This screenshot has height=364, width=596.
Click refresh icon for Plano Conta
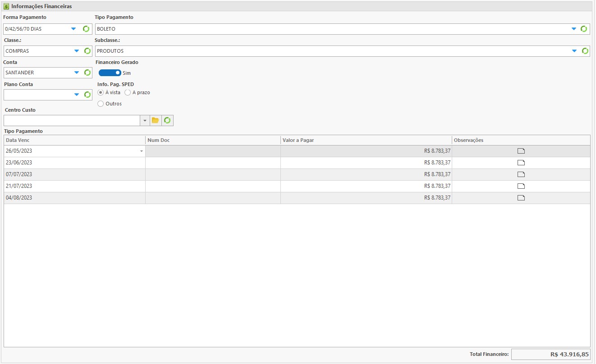click(x=87, y=95)
